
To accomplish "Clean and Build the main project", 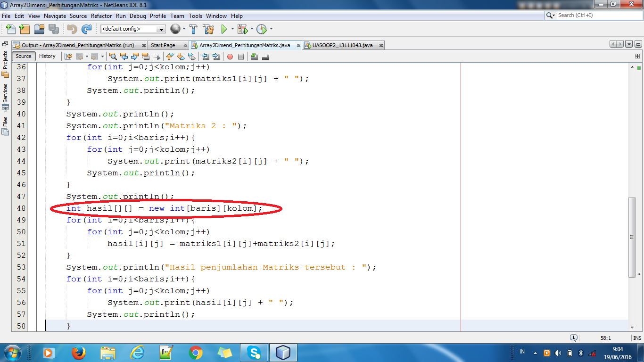I will point(209,29).
